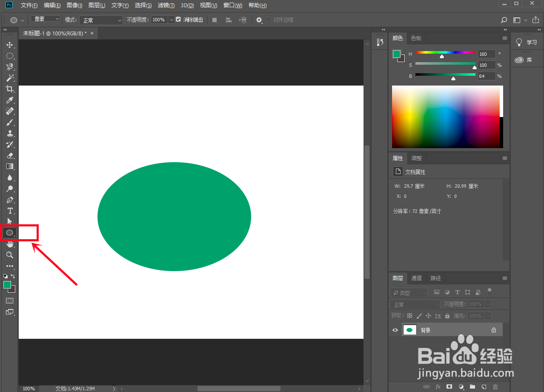Select the Hand tool
This screenshot has height=392, width=544.
point(9,244)
